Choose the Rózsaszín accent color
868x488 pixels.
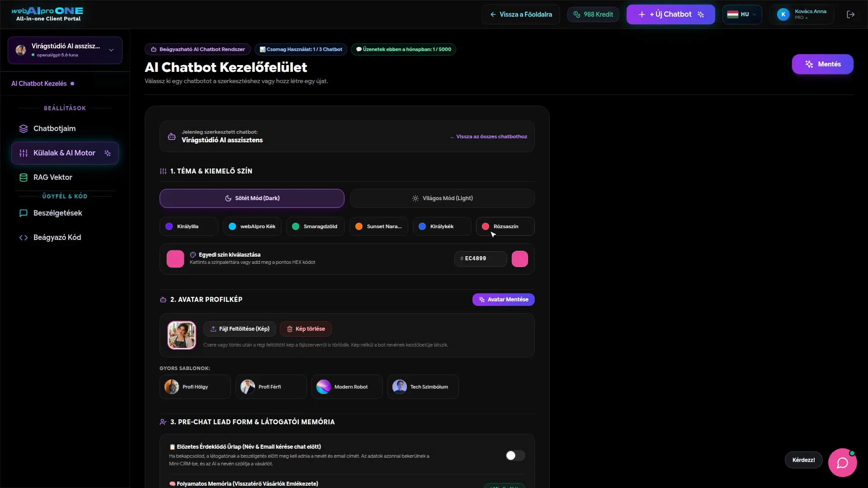click(505, 226)
